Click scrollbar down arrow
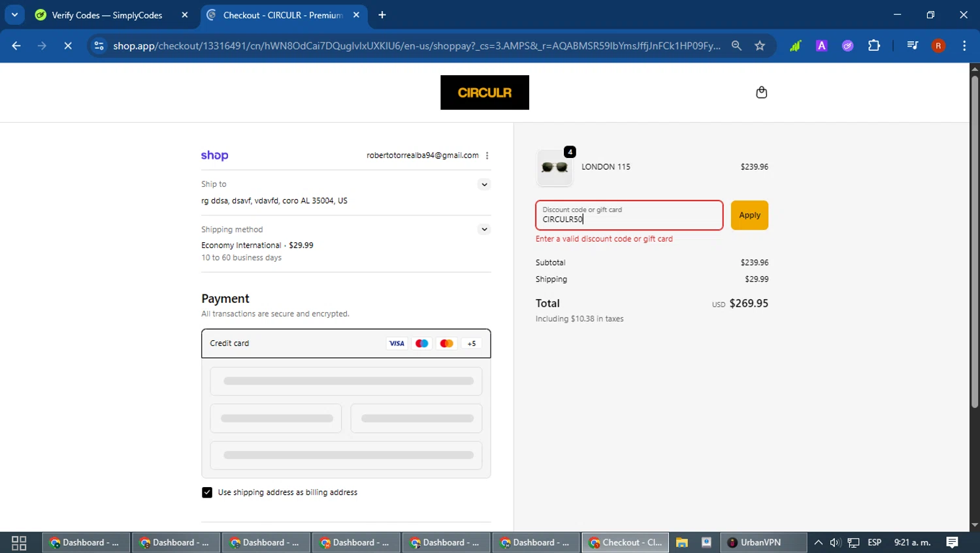Viewport: 980px width, 553px height. point(975,525)
